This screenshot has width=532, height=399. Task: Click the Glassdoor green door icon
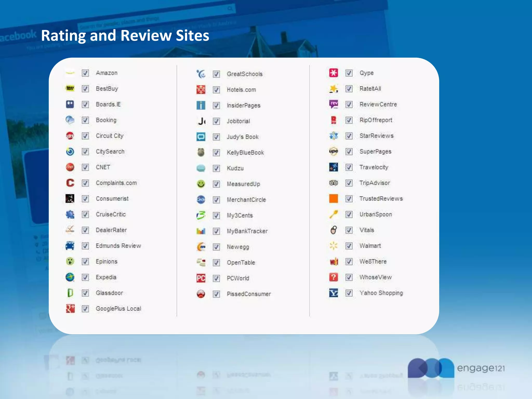pyautogui.click(x=70, y=293)
